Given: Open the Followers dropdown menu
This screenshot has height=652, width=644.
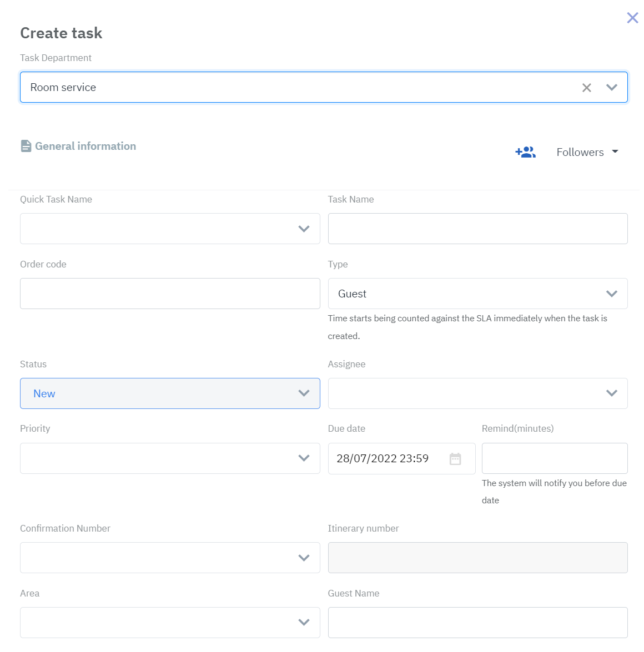Looking at the screenshot, I should (587, 152).
